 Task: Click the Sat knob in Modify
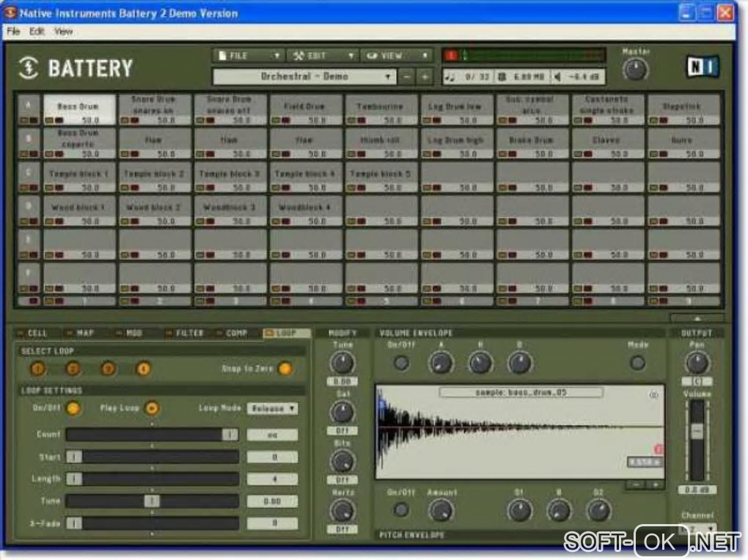tap(342, 412)
